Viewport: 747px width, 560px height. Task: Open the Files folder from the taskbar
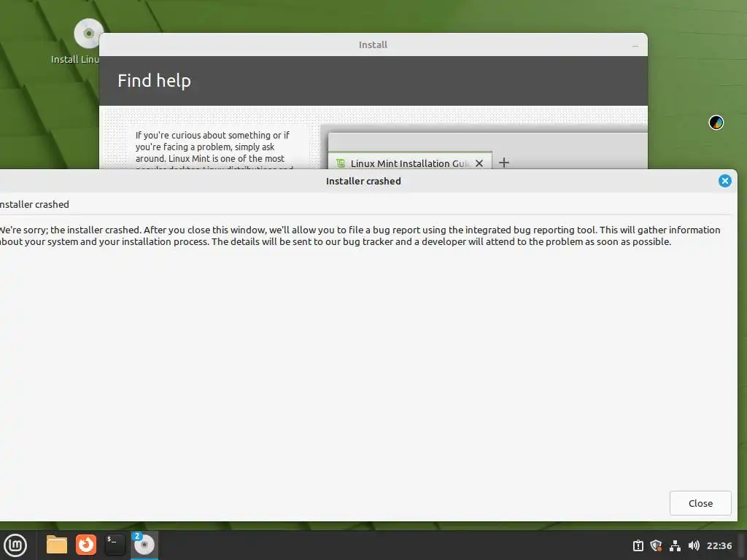pos(57,545)
